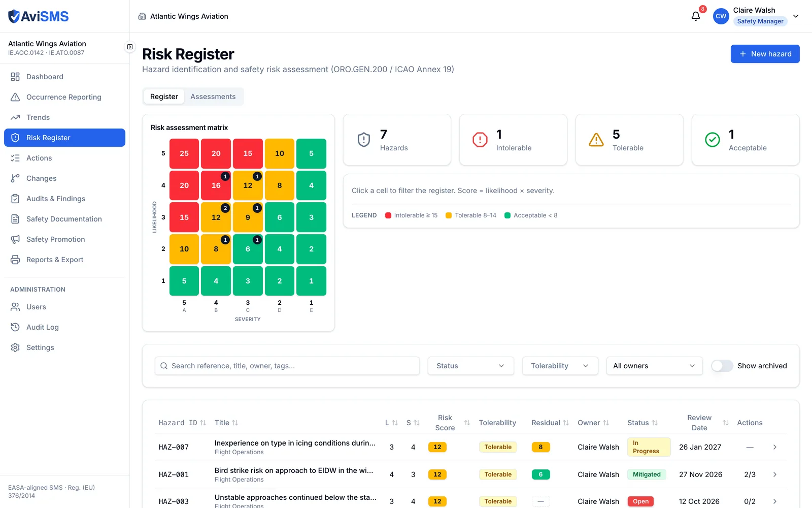Open Actions in the sidebar
Screen dimensions: 812x508
[64, 158]
